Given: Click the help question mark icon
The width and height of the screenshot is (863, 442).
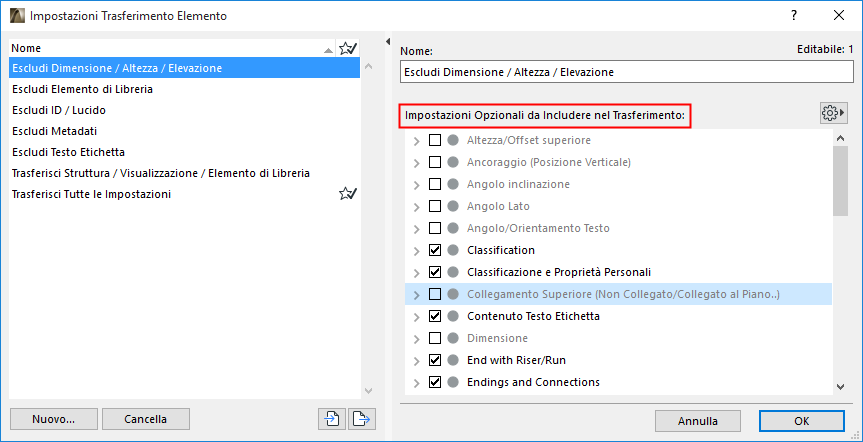Looking at the screenshot, I should pos(794,15).
